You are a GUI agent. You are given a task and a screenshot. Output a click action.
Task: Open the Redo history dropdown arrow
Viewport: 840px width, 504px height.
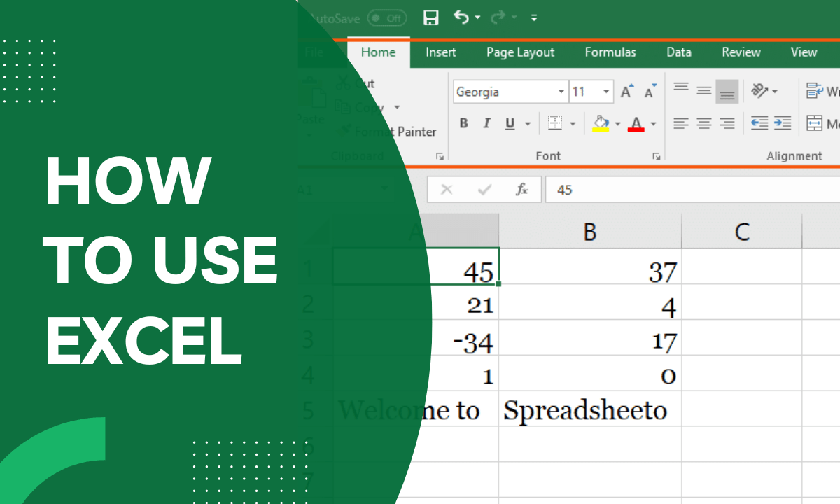[514, 17]
